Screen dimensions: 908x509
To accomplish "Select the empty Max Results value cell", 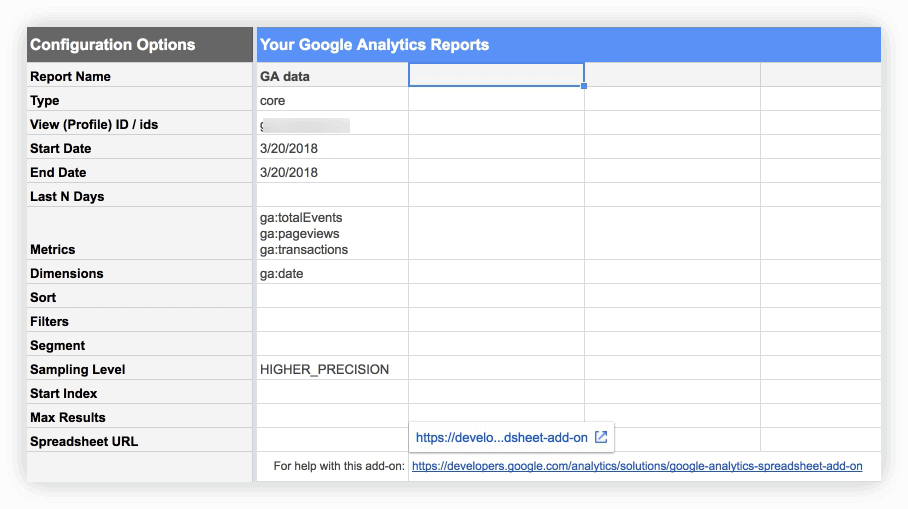I will click(332, 417).
